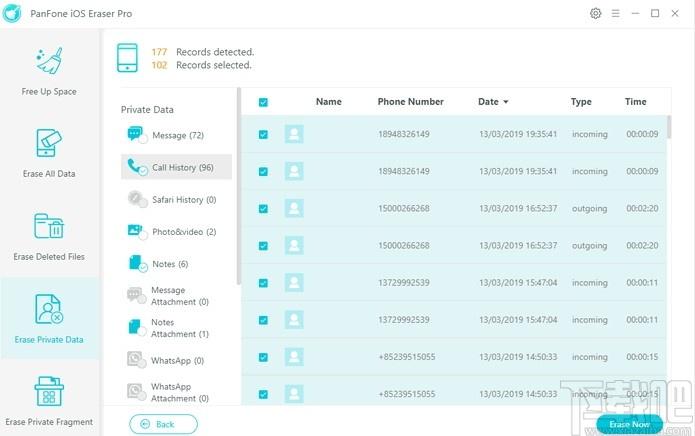Open the Message (72) category
The width and height of the screenshot is (695, 436).
click(178, 135)
